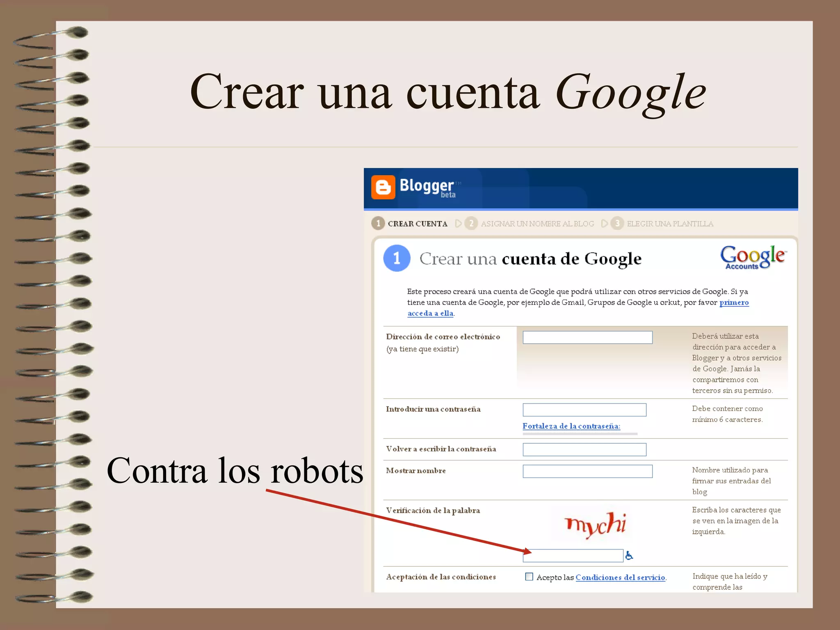Screen dimensions: 840x630
Task: Select the CREAR CUENTA step tab
Action: (418, 224)
